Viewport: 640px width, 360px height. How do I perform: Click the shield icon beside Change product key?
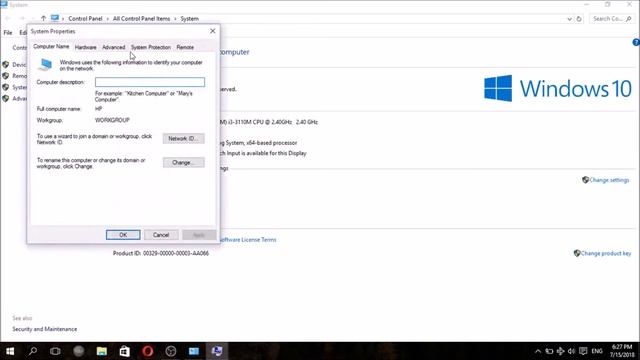577,253
